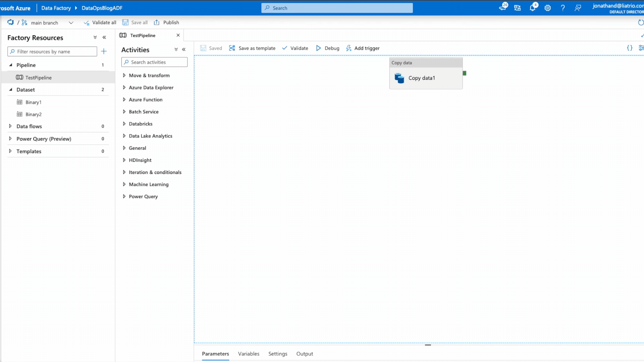Expand Iteration & conditionals activities
Viewport: 644px width, 362px height.
click(x=124, y=172)
